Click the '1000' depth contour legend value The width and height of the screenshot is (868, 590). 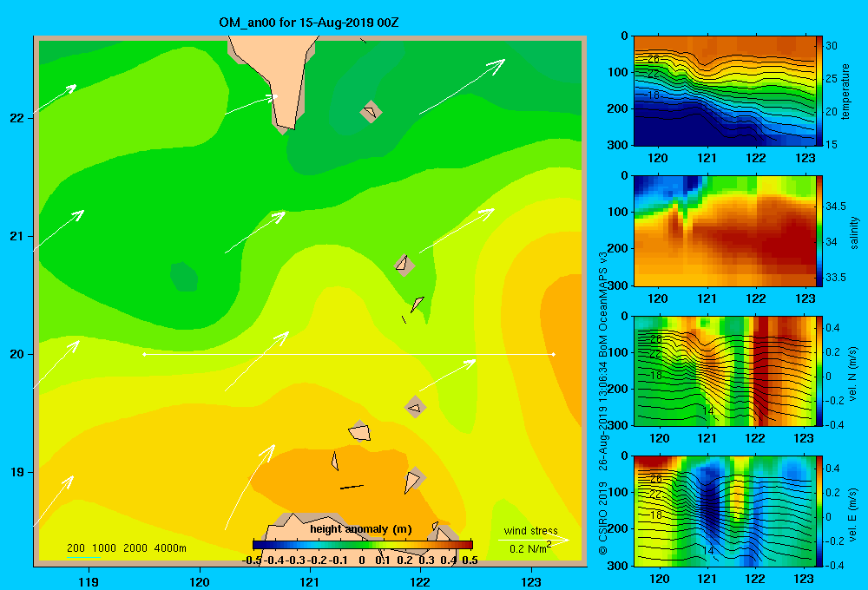(104, 548)
